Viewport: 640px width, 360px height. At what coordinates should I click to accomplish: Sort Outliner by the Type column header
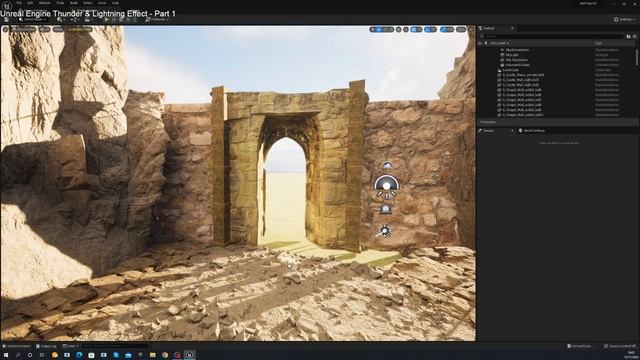pos(598,43)
